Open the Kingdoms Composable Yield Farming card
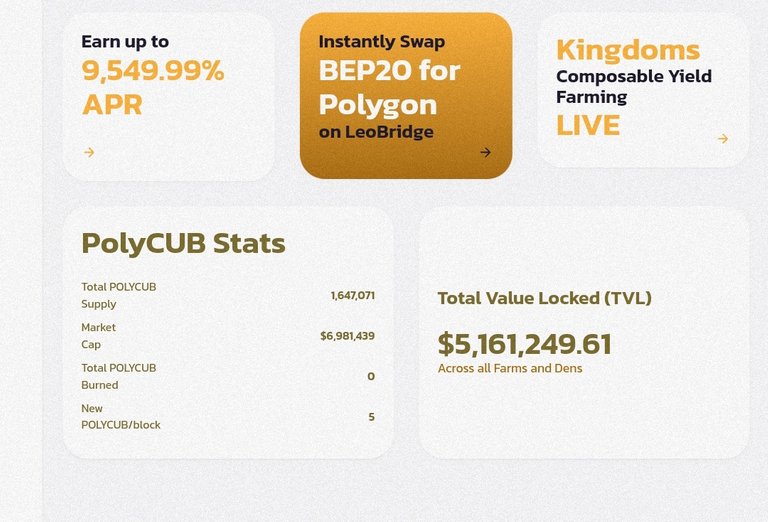The height and width of the screenshot is (522, 768). 643,90
